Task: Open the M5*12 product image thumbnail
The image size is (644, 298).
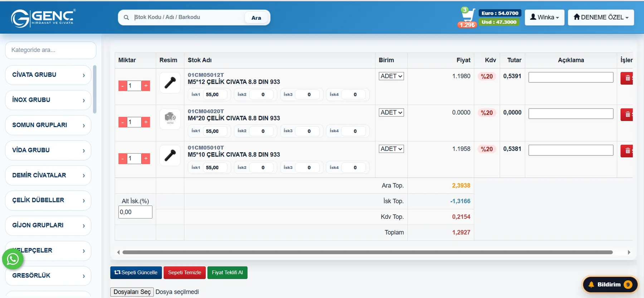Action: [170, 83]
